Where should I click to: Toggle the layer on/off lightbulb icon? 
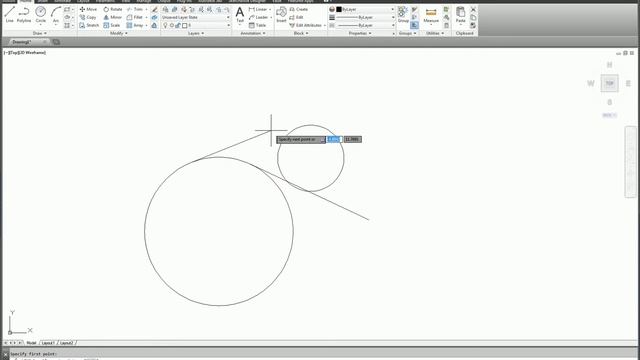[x=165, y=25]
